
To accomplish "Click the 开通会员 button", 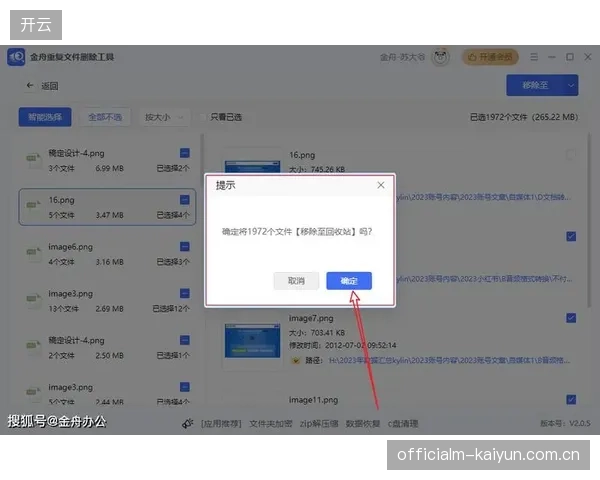I will click(x=491, y=57).
